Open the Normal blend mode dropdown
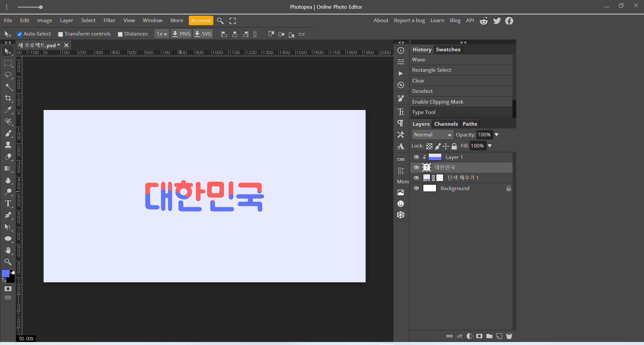The height and width of the screenshot is (345, 644). (433, 135)
